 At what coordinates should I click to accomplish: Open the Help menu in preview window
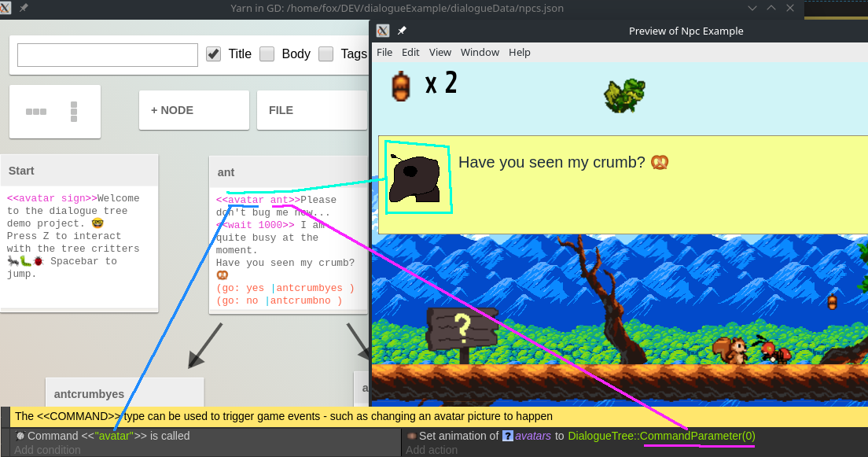(x=519, y=53)
